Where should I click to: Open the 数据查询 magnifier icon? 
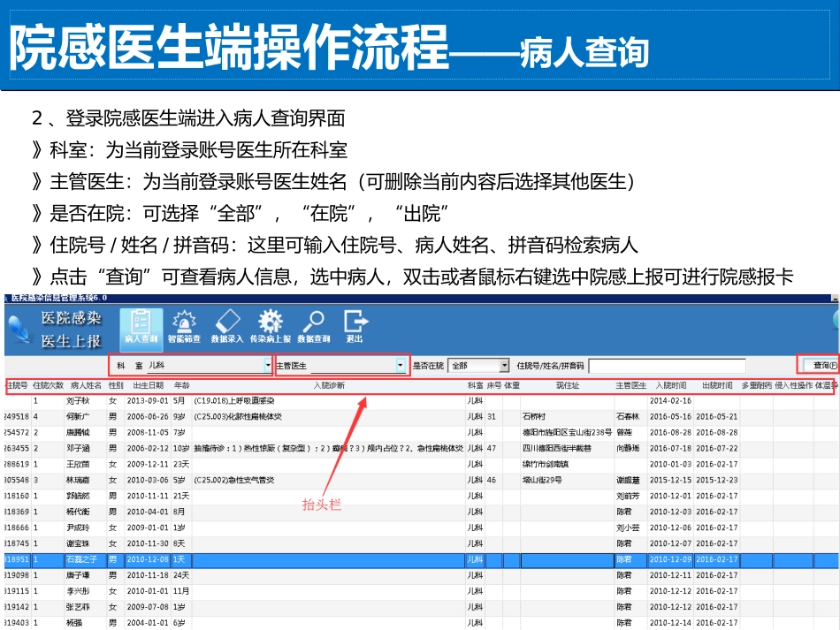(x=313, y=326)
